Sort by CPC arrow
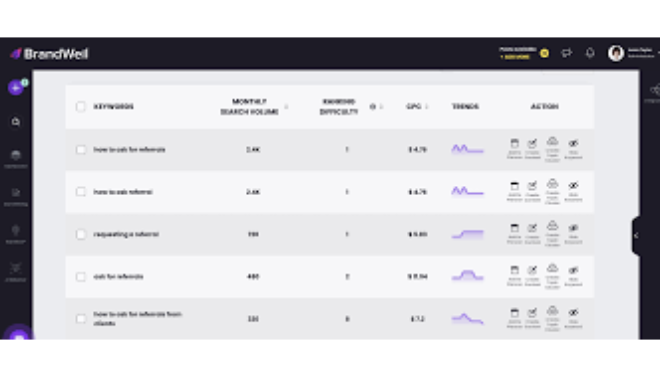The image size is (660, 377). (x=427, y=107)
